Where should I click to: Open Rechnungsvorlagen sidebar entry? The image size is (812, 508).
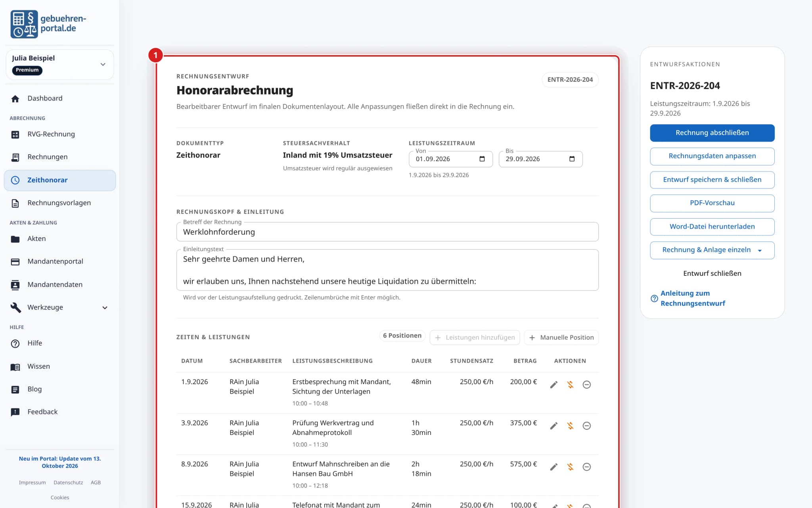(x=60, y=203)
